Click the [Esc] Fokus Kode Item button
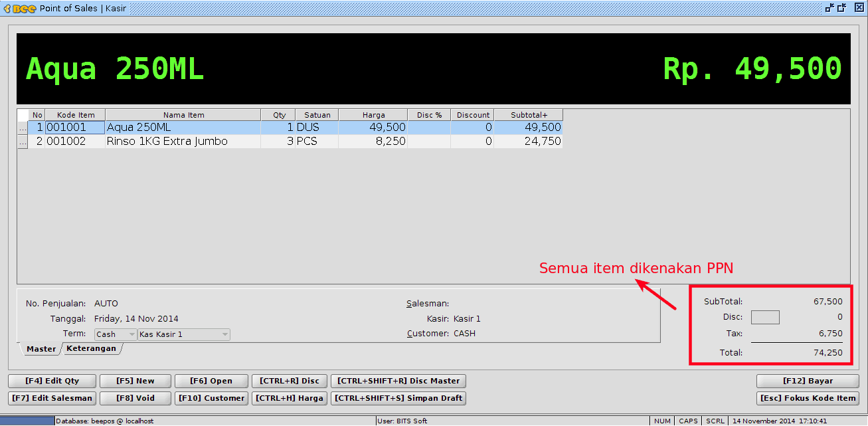Viewport: 868px width, 426px height. click(808, 398)
